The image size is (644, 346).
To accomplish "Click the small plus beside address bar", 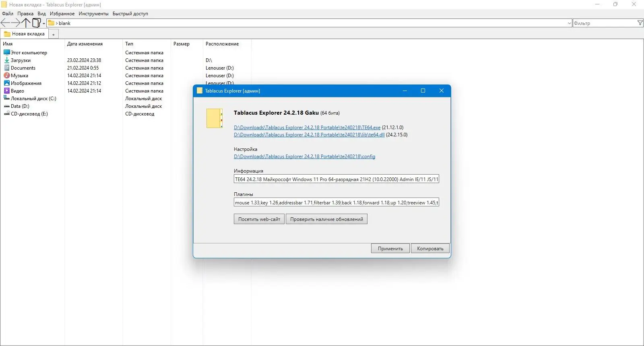I will click(44, 23).
